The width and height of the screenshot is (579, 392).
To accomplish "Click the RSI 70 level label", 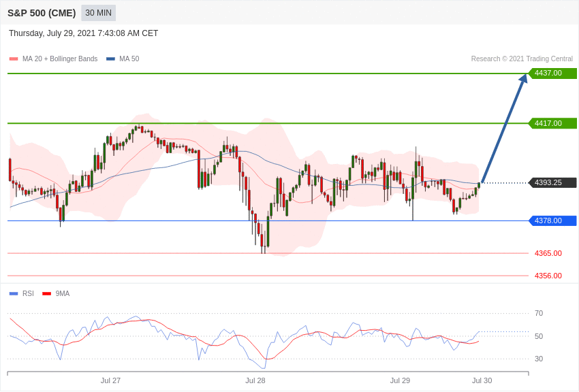I will click(x=539, y=313).
